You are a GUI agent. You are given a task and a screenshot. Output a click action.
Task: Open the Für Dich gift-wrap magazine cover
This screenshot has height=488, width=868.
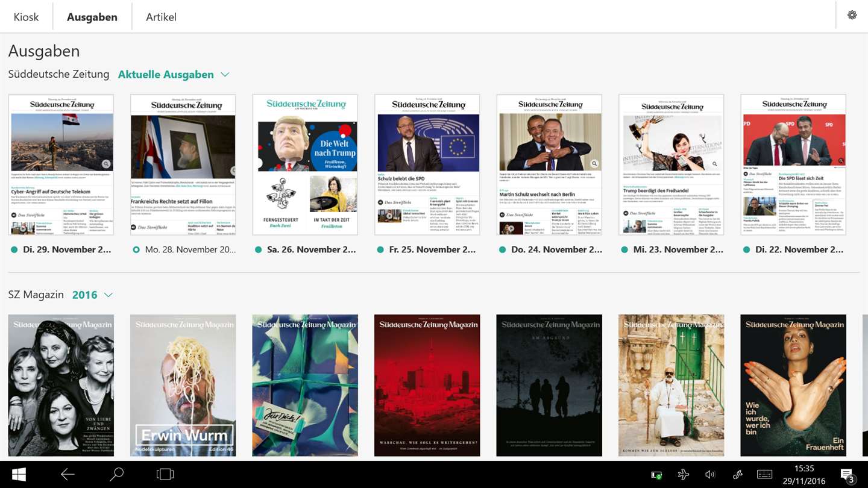tap(305, 386)
